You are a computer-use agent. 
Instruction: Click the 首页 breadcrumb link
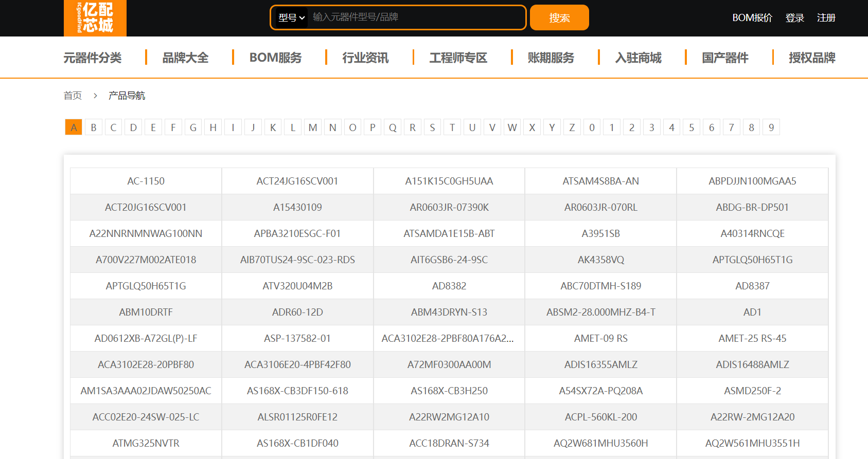73,96
